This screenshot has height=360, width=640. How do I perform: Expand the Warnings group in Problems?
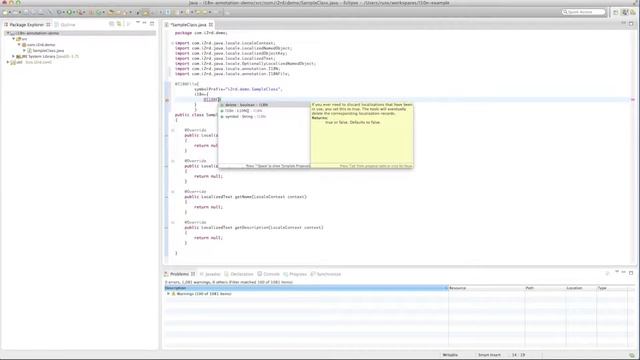pyautogui.click(x=168, y=294)
